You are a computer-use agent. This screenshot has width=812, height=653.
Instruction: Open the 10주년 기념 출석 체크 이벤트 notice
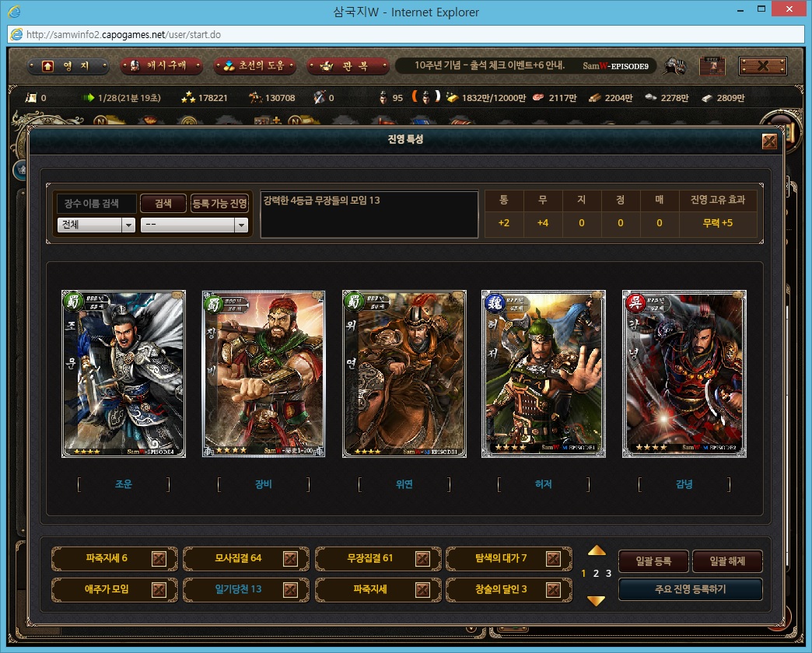tap(489, 66)
